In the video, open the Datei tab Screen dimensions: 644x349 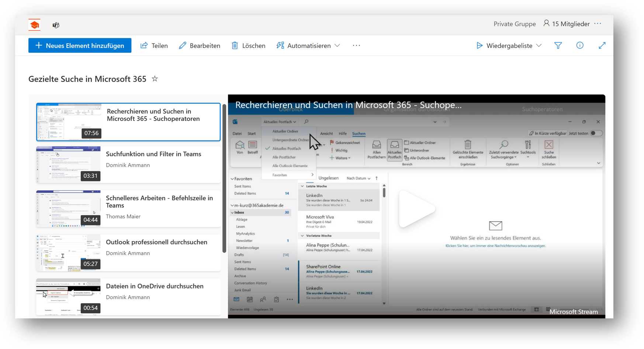pyautogui.click(x=237, y=134)
